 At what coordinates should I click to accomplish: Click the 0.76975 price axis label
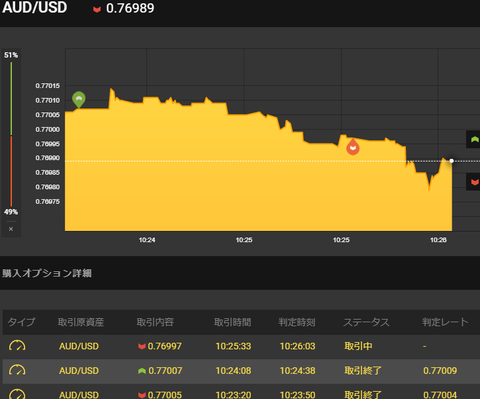48,202
